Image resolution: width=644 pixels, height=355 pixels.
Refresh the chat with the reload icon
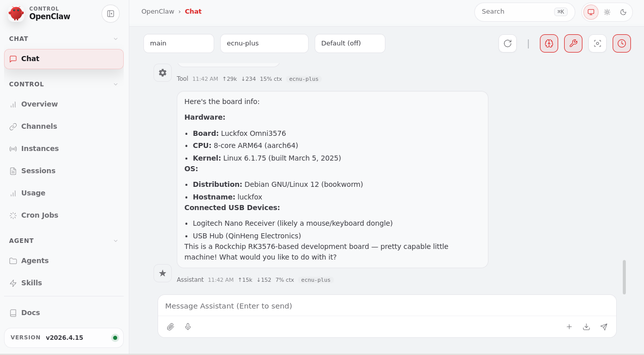[x=508, y=43]
